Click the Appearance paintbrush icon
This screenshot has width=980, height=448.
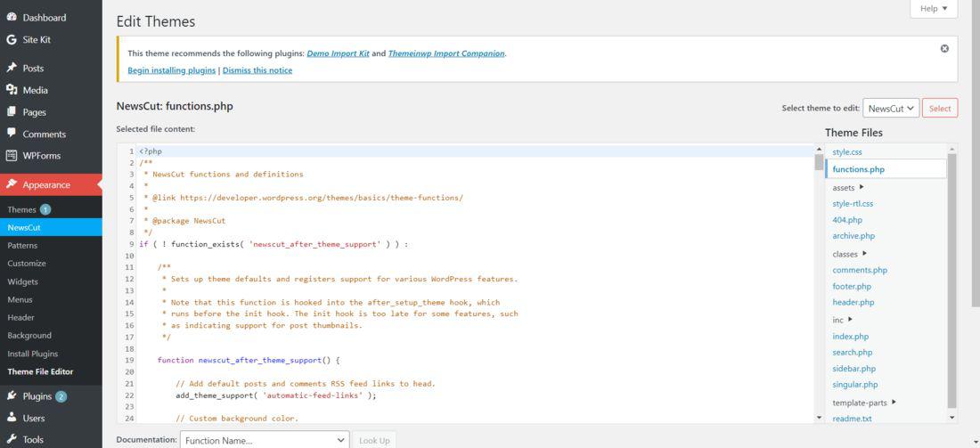point(12,184)
